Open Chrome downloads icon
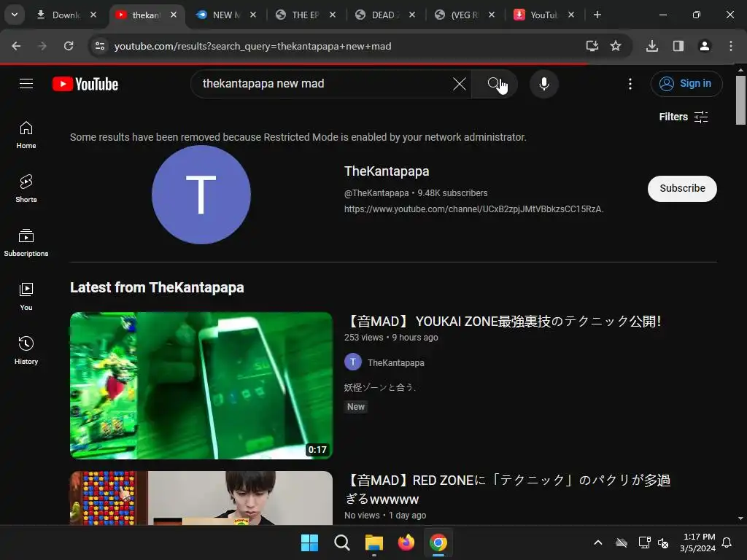747x560 pixels. tap(651, 46)
